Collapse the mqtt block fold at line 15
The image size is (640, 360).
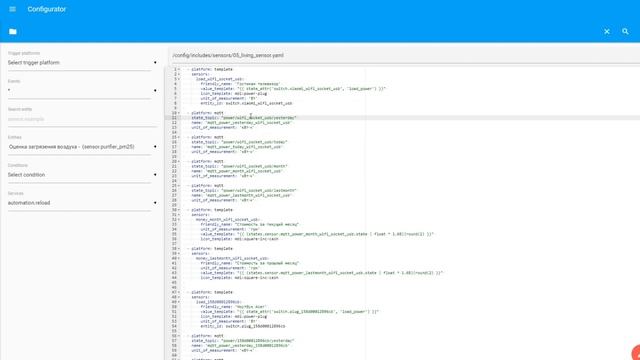[x=179, y=137]
